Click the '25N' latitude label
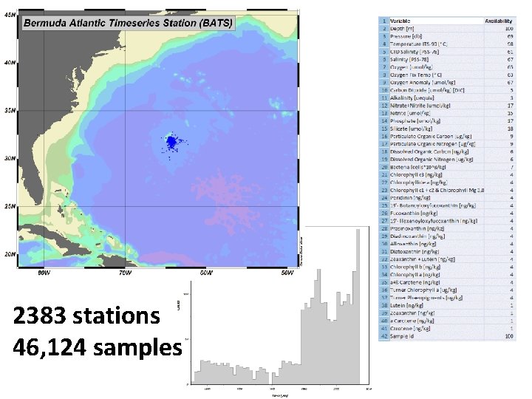The image size is (532, 399). [10, 206]
